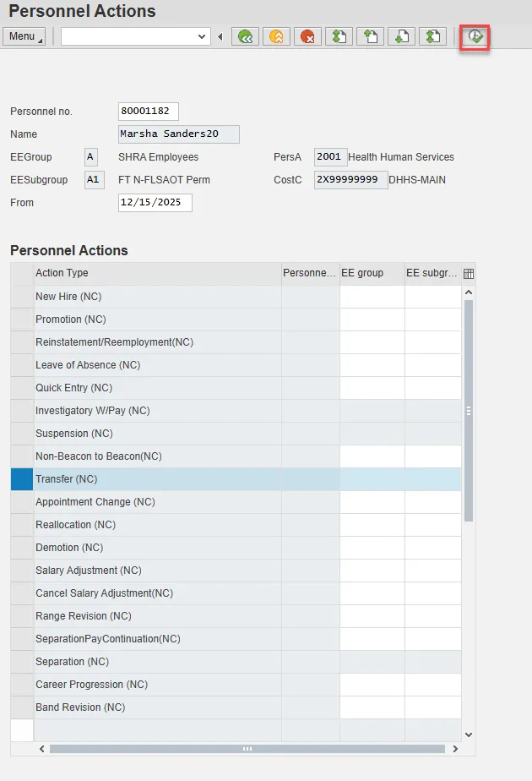The image size is (532, 781).
Task: Open the table layout settings icon
Action: click(470, 273)
